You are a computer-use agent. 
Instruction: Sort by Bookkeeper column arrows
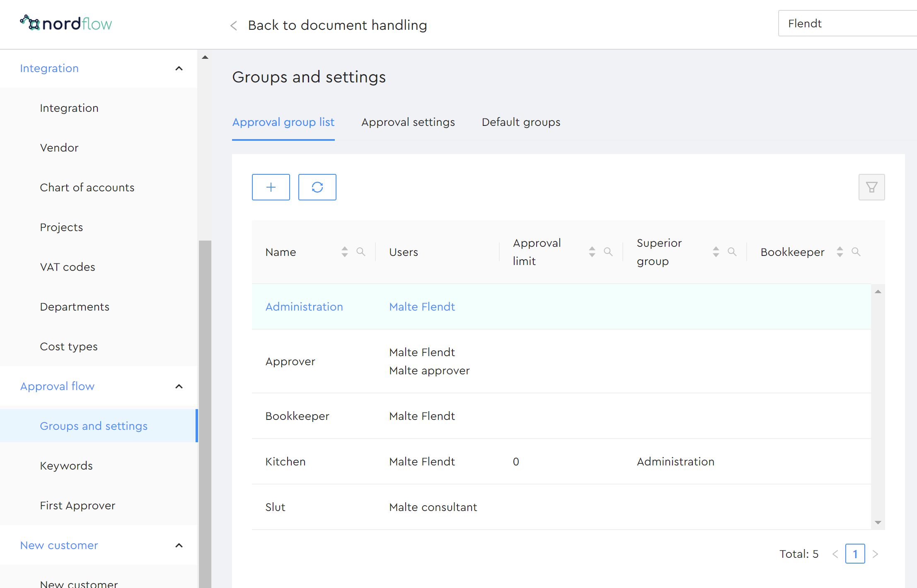(840, 252)
